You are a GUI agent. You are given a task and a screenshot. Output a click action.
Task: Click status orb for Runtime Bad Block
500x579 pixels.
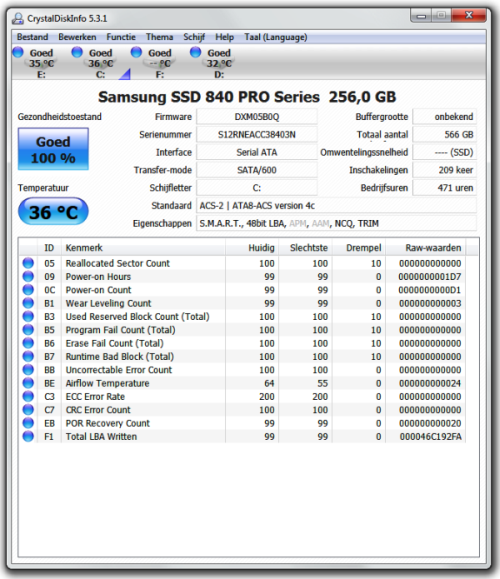click(x=28, y=356)
